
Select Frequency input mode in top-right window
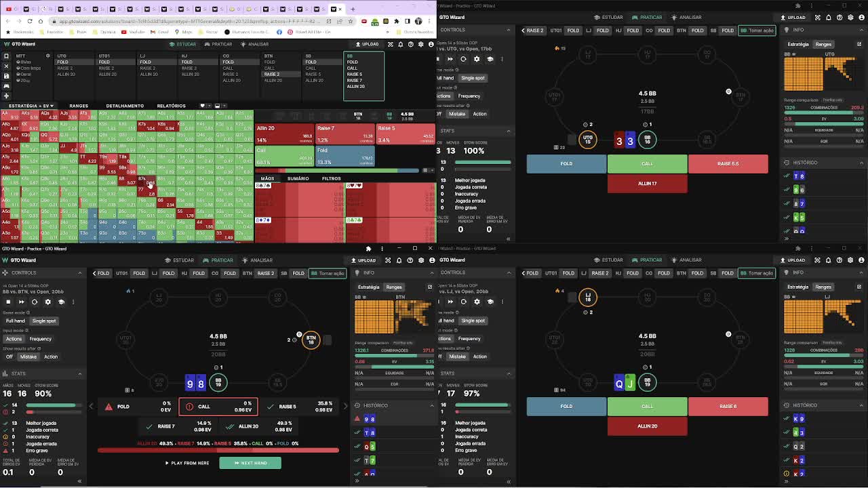tap(469, 96)
